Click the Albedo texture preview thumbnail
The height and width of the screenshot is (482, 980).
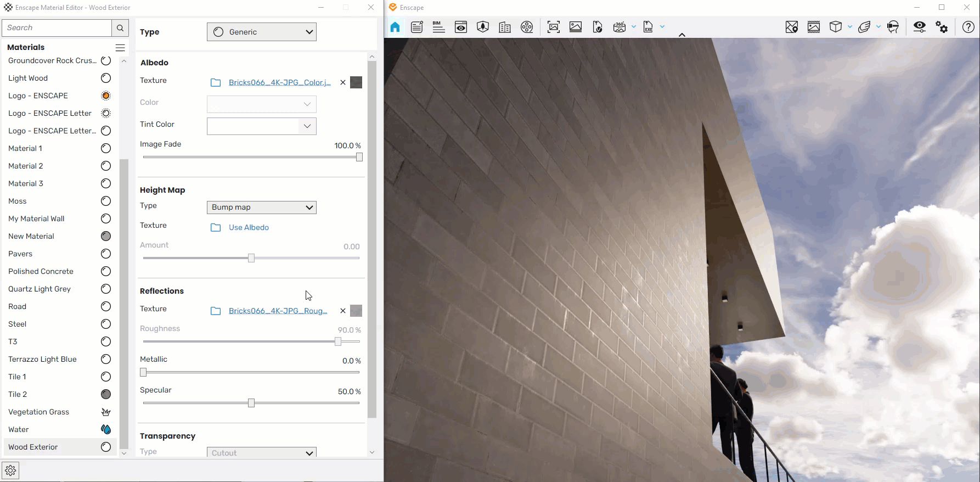point(356,82)
